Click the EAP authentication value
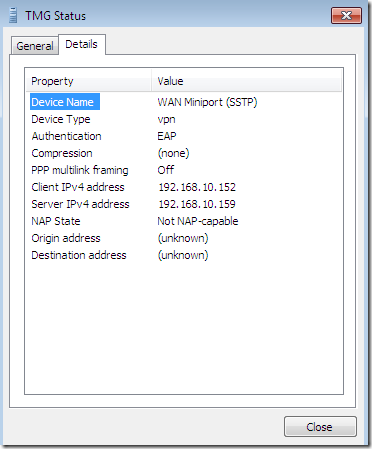This screenshot has height=449, width=372. pos(167,136)
